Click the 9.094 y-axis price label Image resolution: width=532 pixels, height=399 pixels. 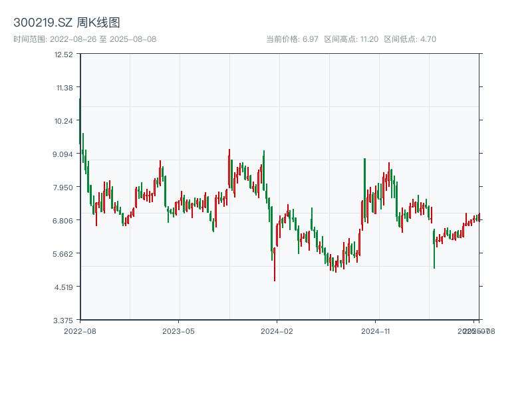[x=63, y=154]
